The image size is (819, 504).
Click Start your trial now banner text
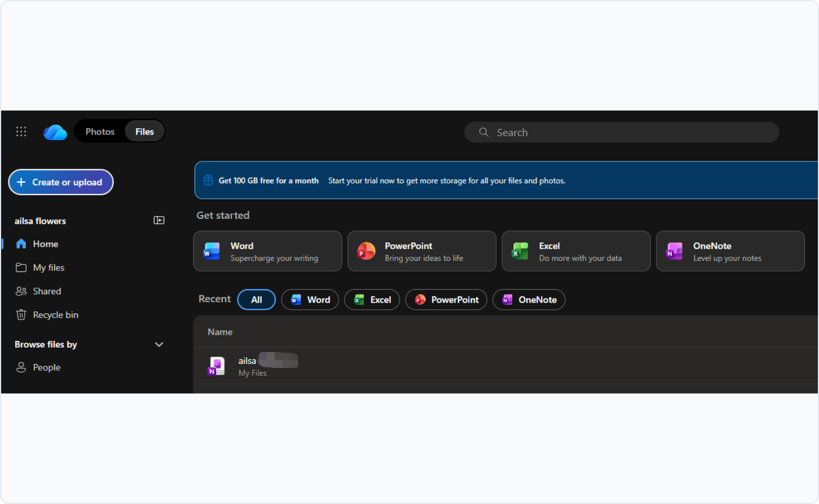(447, 181)
